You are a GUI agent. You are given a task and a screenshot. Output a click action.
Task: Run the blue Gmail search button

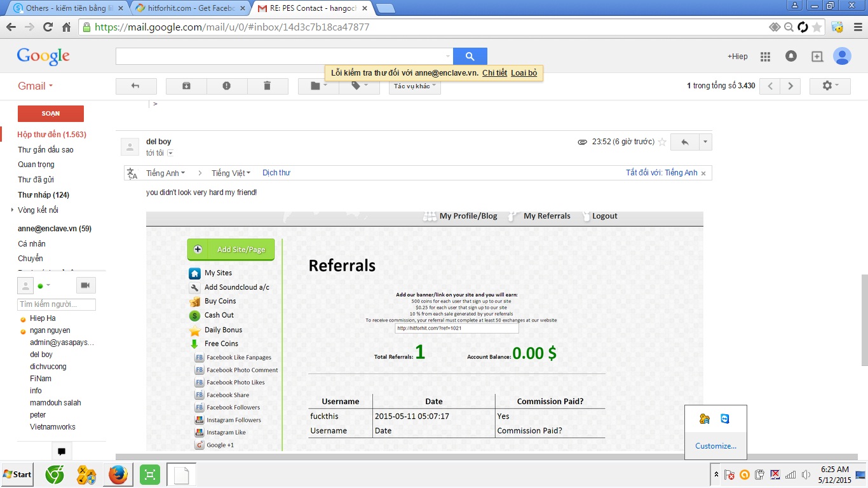(x=470, y=57)
